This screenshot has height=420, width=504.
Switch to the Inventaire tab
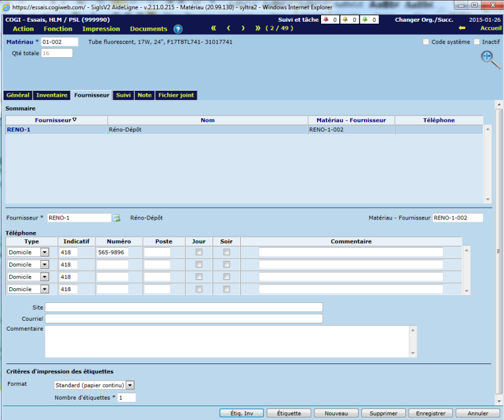(x=51, y=95)
